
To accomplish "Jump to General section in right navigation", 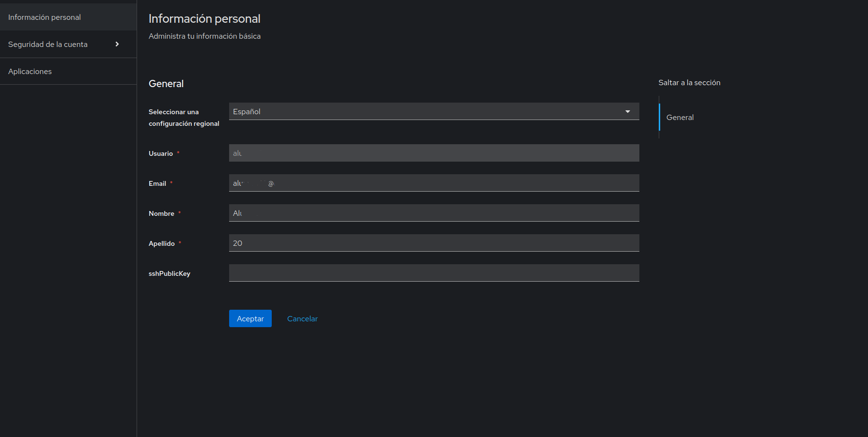I will [x=680, y=118].
